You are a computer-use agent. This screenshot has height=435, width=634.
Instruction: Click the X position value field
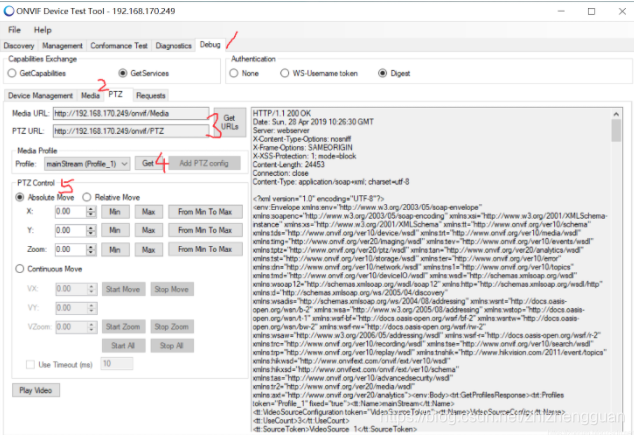(x=71, y=211)
